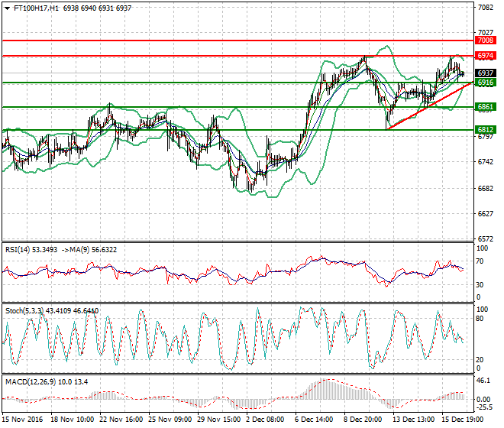This screenshot has width=504, height=428.
Task: Select the RSI(14) 53.3493 indicator label
Action: [31, 250]
